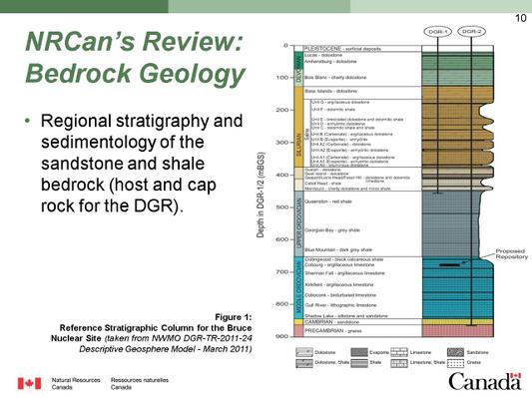Click the Cambrian sandstone layer label

click(x=331, y=322)
